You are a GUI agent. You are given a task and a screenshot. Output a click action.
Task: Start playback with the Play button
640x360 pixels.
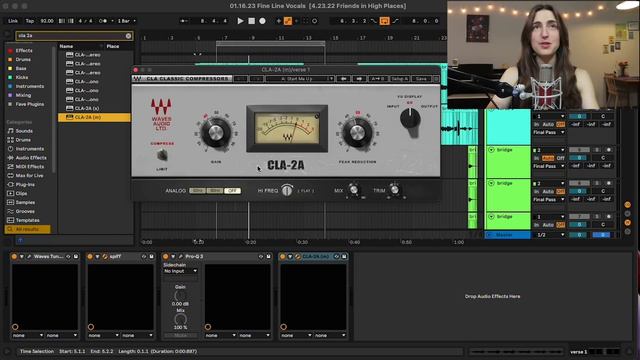point(240,21)
